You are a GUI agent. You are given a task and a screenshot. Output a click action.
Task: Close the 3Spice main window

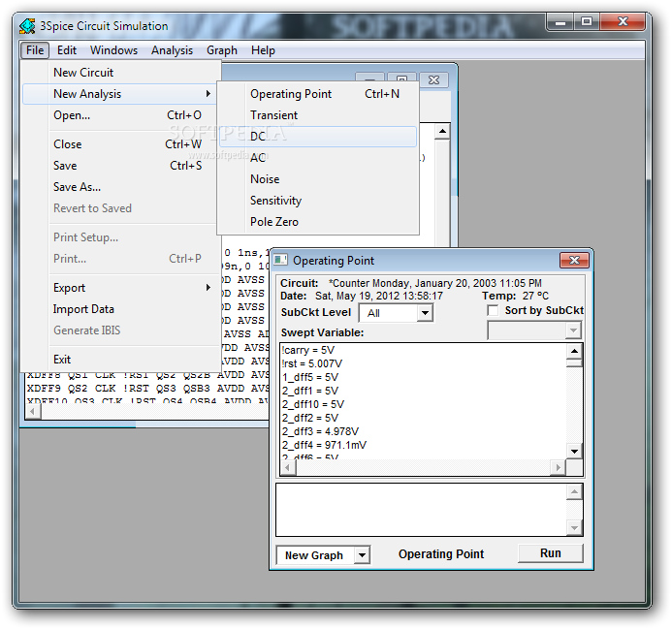tap(623, 22)
